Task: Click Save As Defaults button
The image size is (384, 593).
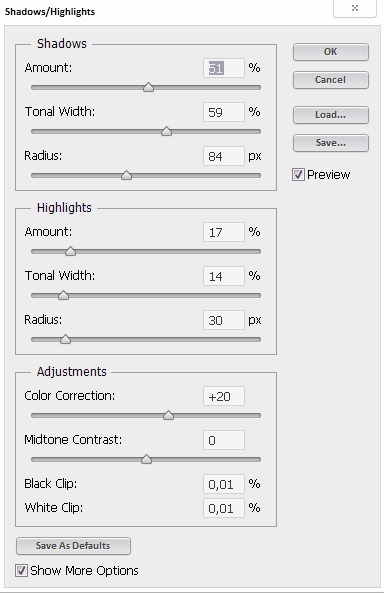Action: 73,546
